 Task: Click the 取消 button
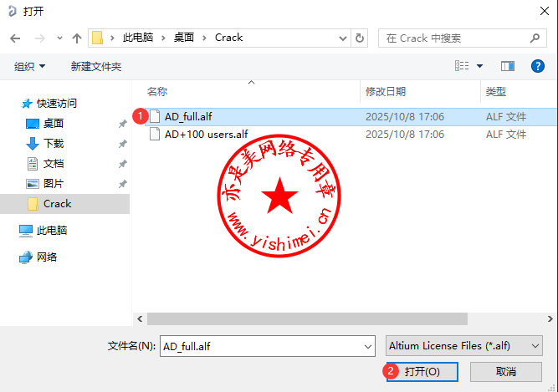click(505, 371)
